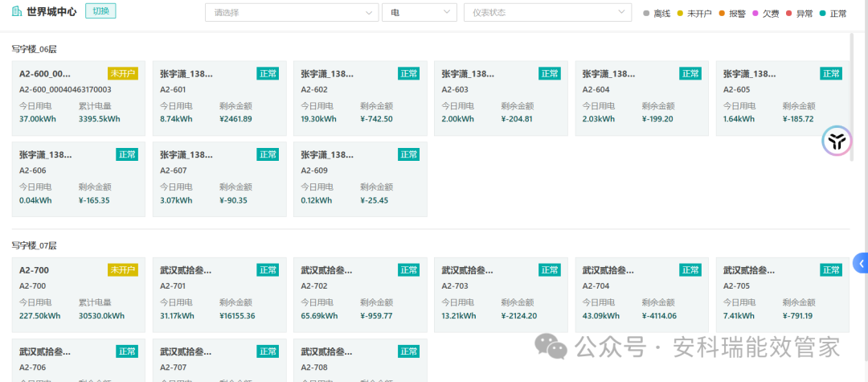
Task: Open the A2-601 meter card
Action: point(219,99)
